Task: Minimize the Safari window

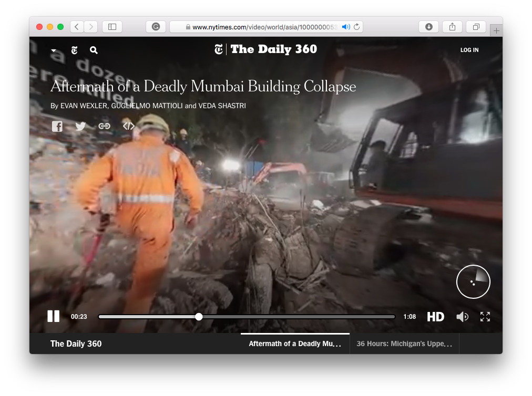Action: 50,27
